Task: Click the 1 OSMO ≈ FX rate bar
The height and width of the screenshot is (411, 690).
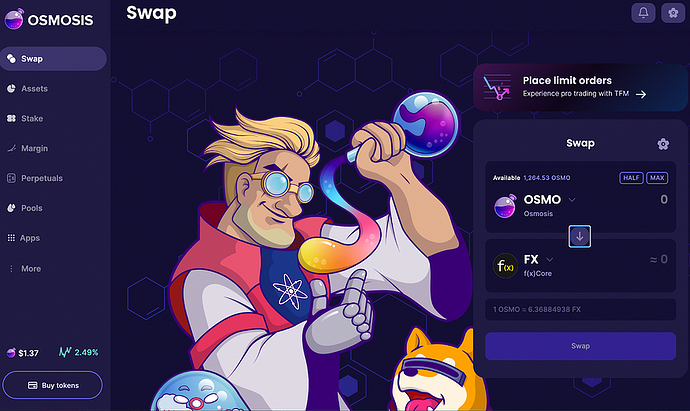Action: 580,309
